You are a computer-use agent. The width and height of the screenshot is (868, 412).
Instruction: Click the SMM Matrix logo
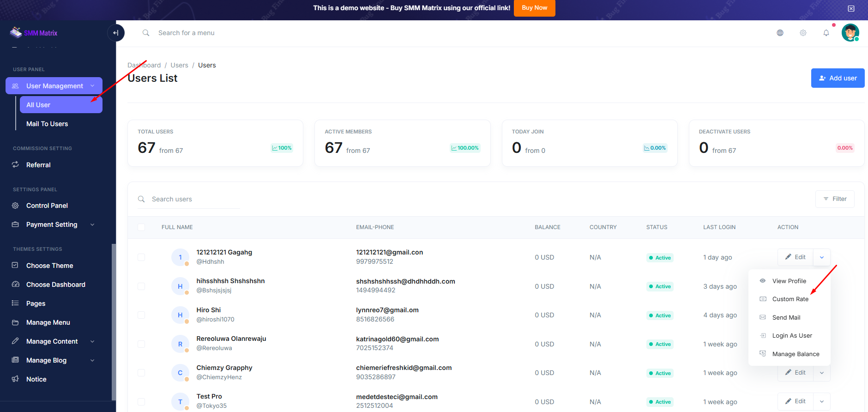pyautogui.click(x=34, y=33)
